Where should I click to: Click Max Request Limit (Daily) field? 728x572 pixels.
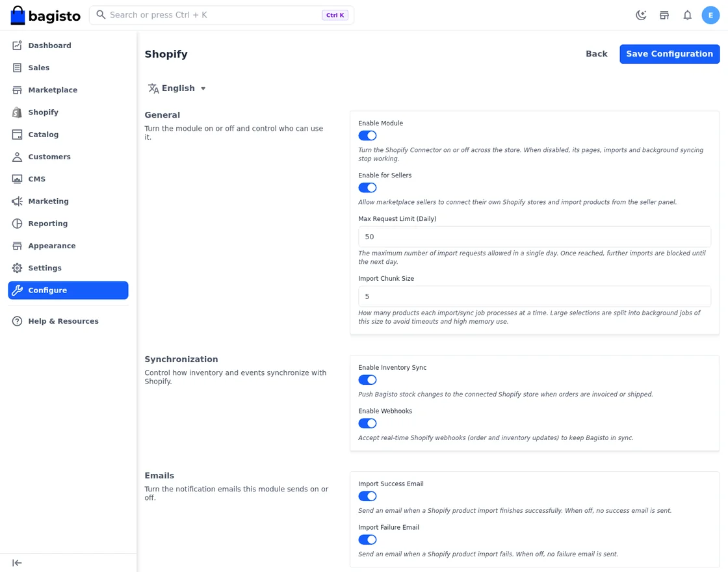[x=534, y=237]
